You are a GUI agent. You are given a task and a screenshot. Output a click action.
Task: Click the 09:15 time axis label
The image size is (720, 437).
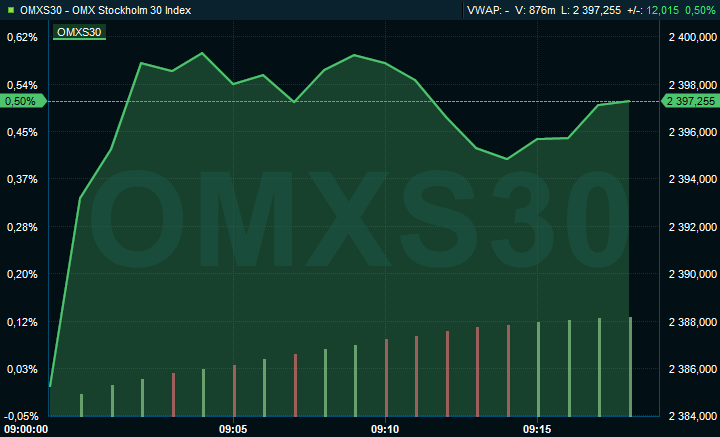pyautogui.click(x=537, y=429)
